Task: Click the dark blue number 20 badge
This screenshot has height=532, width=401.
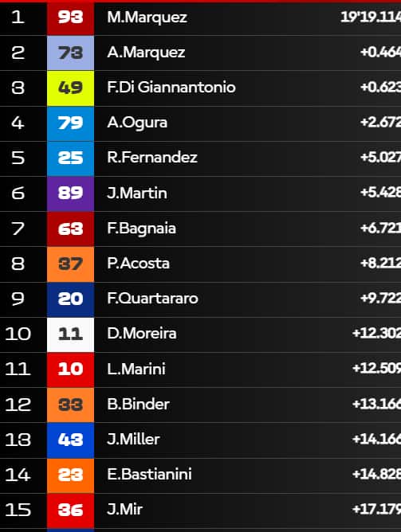Action: [x=70, y=299]
